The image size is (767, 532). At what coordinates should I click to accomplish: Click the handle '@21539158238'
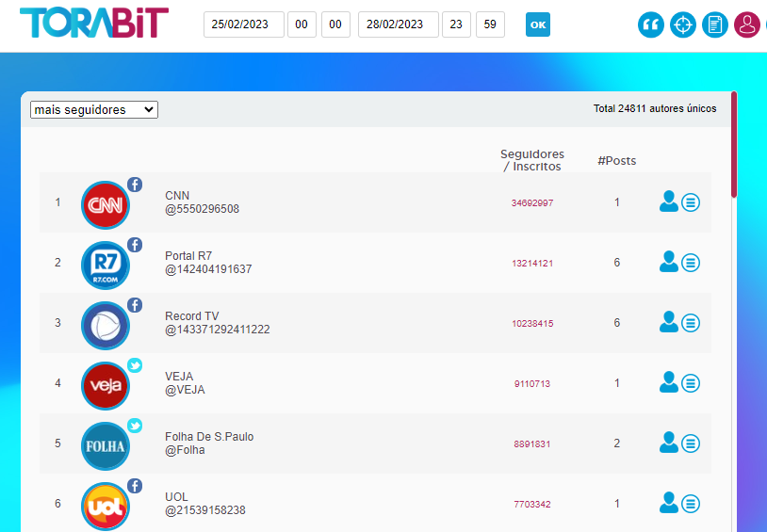tap(205, 510)
